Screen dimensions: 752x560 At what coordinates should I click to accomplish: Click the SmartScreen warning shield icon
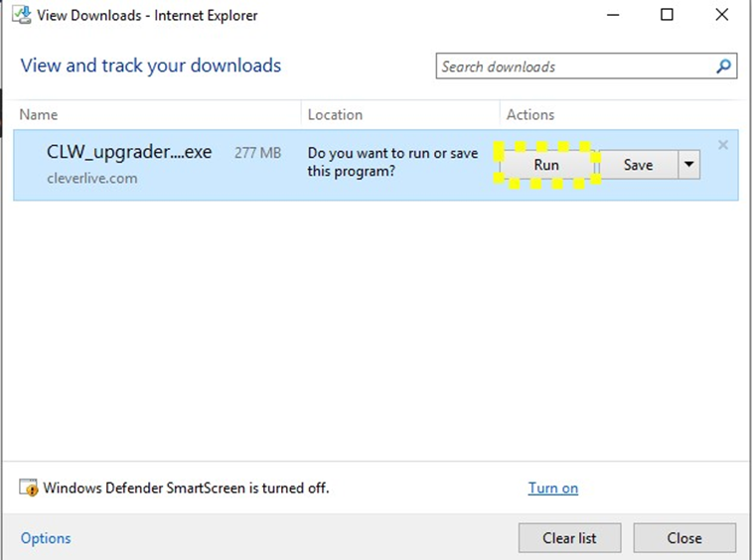tap(28, 488)
